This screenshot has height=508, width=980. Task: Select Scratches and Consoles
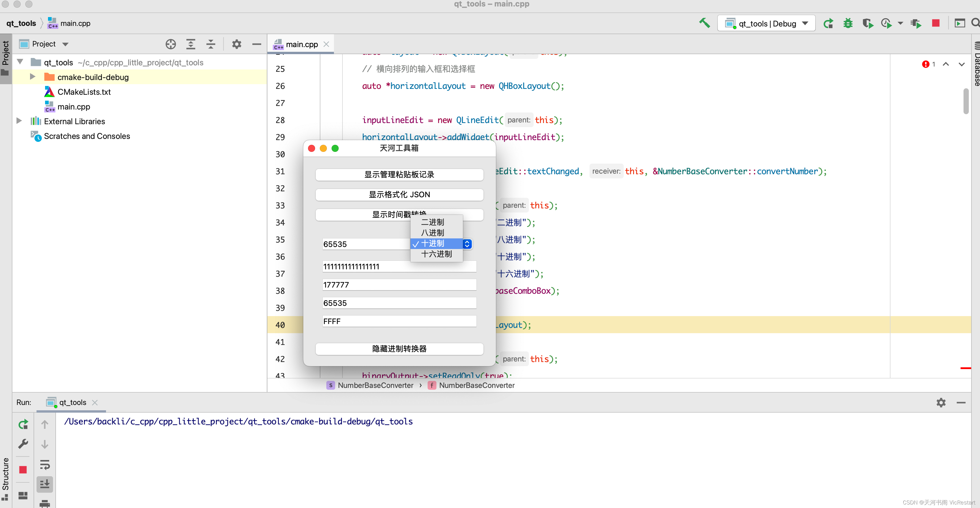coord(87,136)
